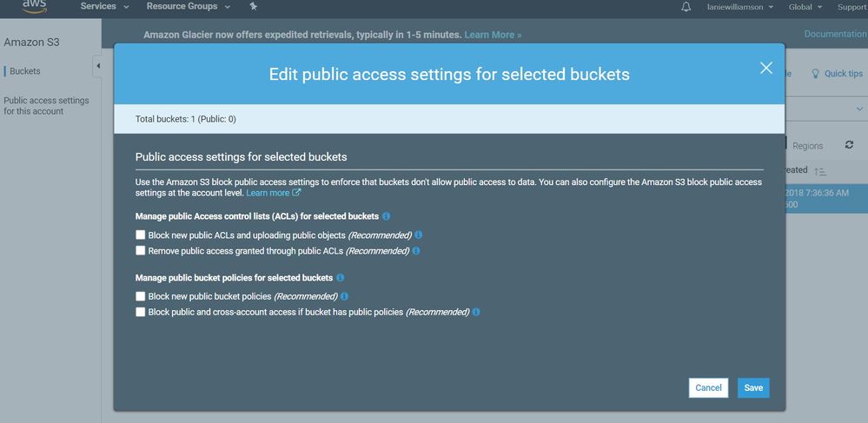Open Public access settings for this account
This screenshot has height=423, width=868.
click(46, 106)
